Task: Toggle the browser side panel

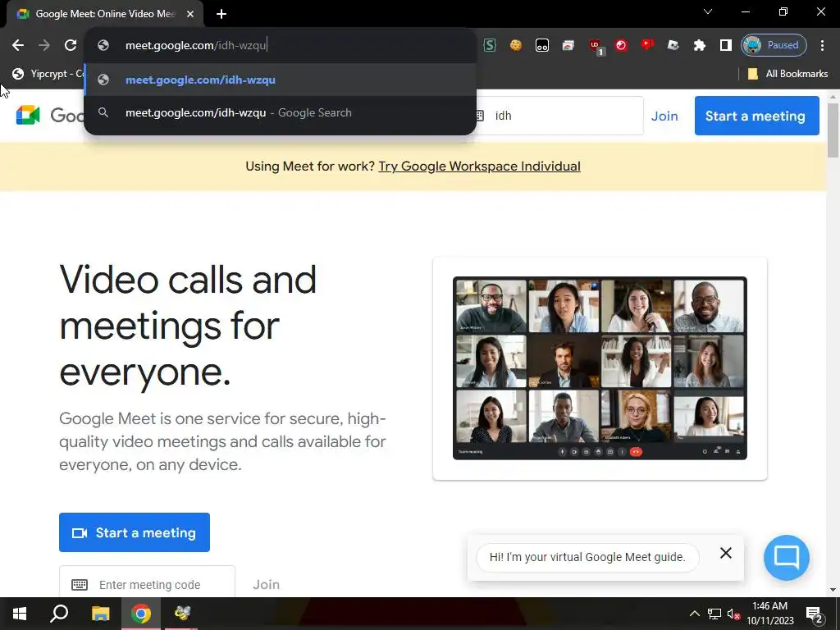Action: point(725,45)
